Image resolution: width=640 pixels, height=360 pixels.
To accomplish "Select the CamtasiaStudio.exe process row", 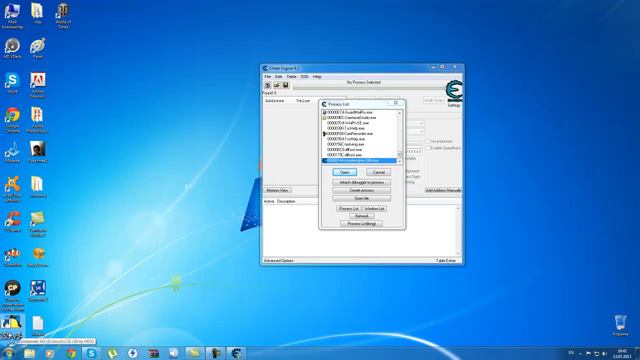I will [359, 118].
